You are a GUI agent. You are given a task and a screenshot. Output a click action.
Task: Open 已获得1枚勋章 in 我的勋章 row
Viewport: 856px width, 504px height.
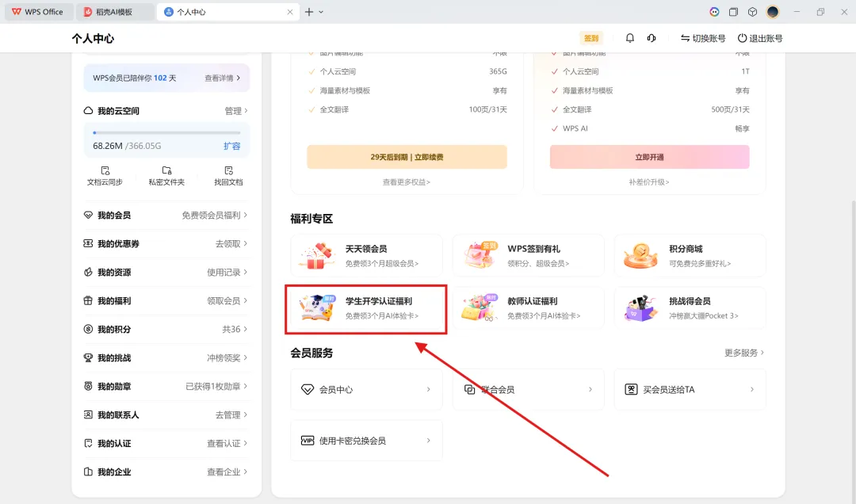[x=216, y=386]
